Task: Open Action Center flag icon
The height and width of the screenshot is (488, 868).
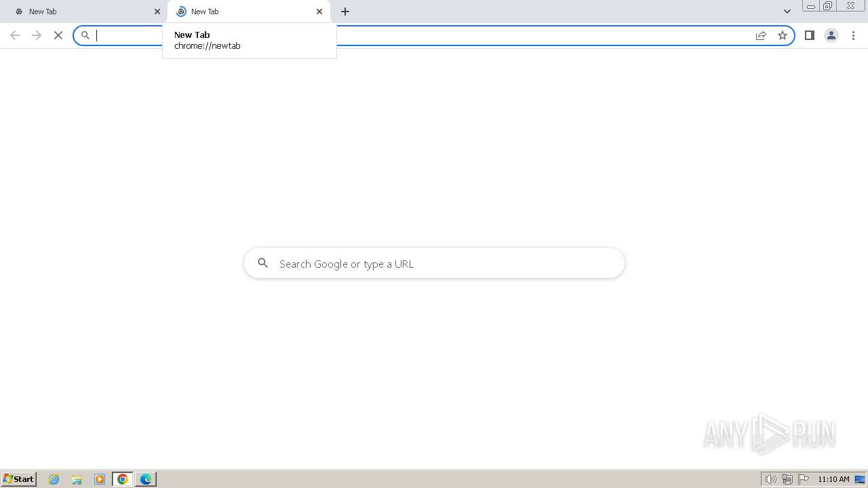Action: coord(804,479)
